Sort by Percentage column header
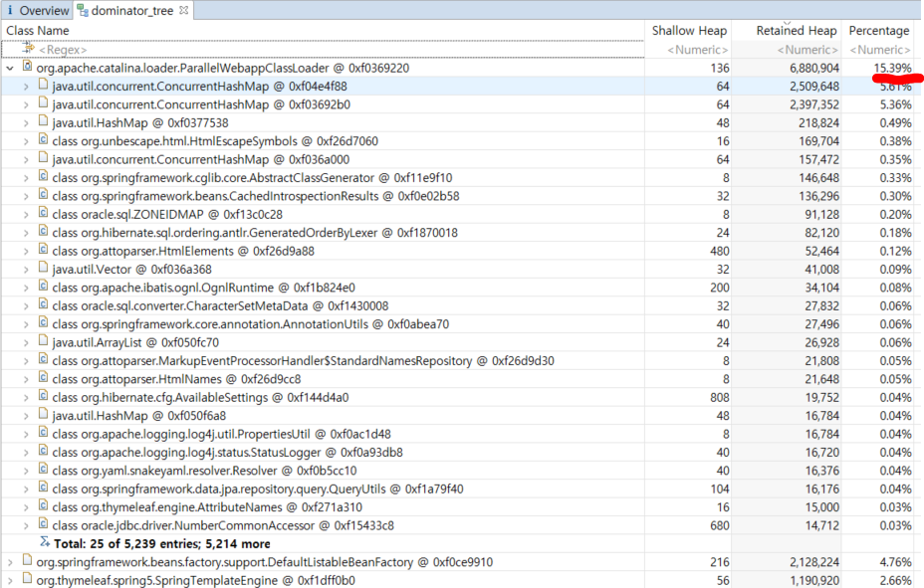Screen dimensions: 924x588 (x=878, y=31)
